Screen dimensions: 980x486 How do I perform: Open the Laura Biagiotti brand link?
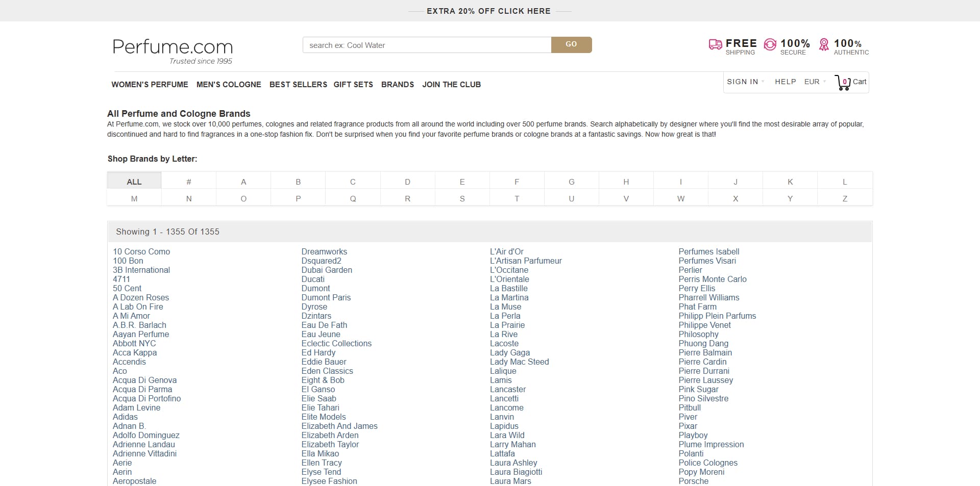516,472
